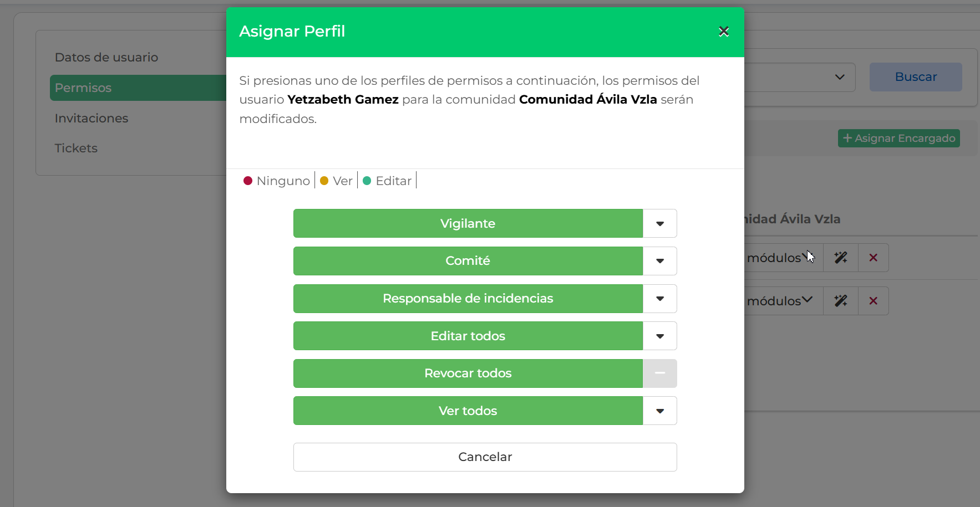Expand the Ver todos dropdown arrow
This screenshot has width=980, height=507.
[660, 411]
